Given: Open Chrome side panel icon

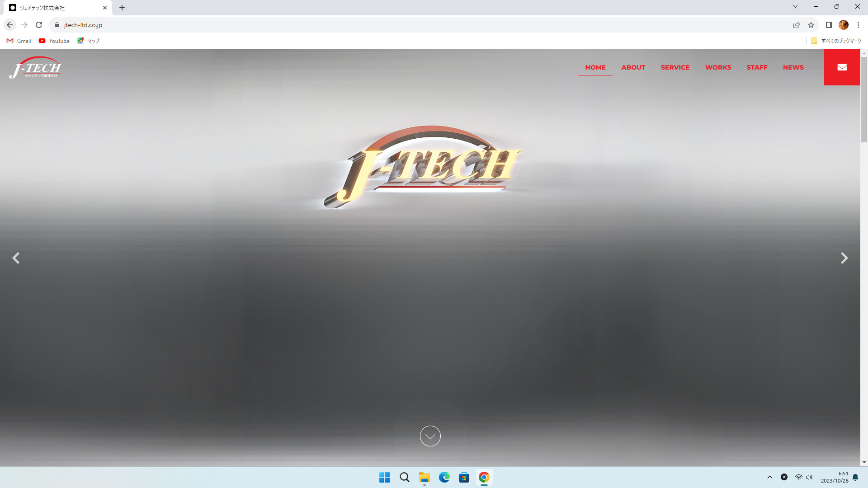Looking at the screenshot, I should pos(829,25).
